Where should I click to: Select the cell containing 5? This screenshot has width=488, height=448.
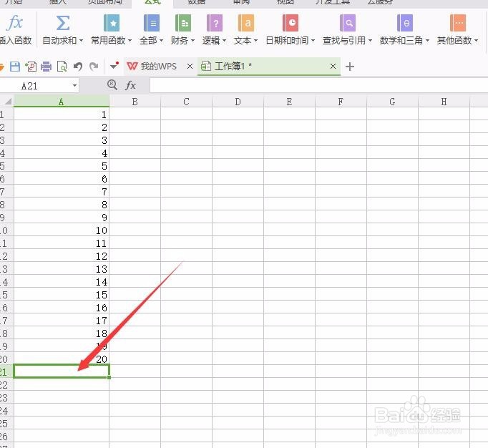click(x=62, y=166)
